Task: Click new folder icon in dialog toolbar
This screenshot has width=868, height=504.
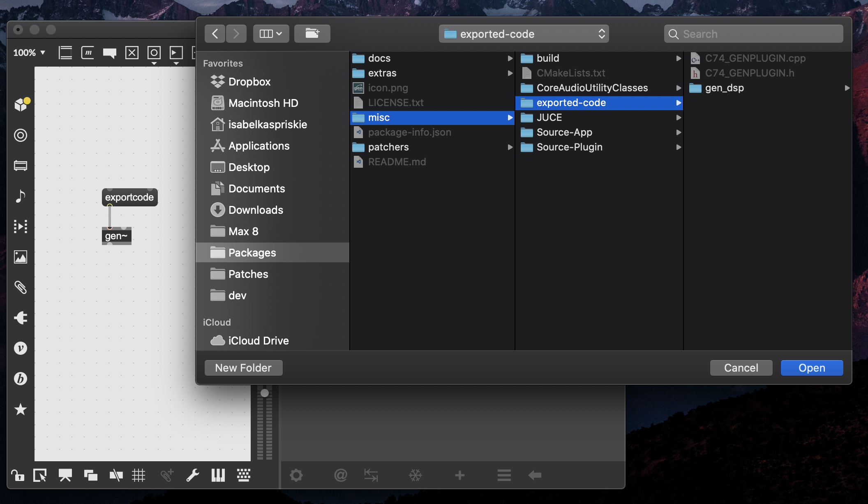Action: click(x=312, y=34)
